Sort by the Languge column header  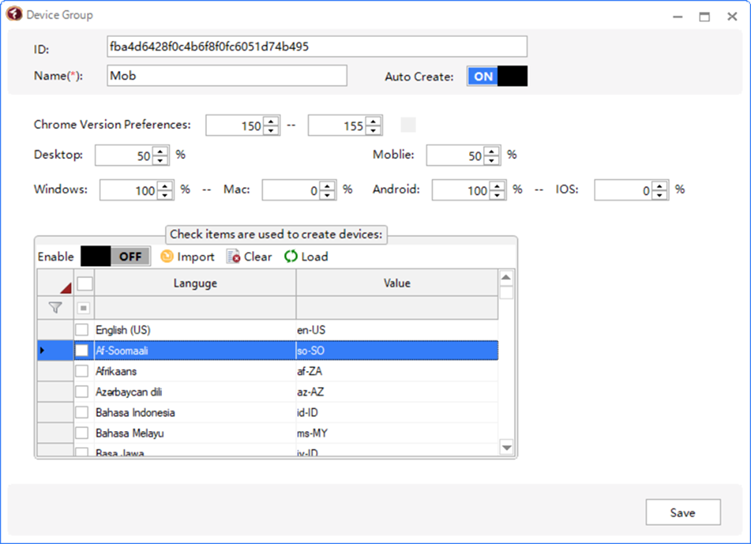(x=195, y=283)
